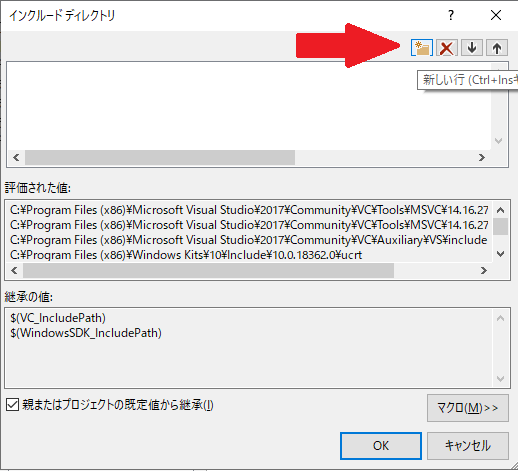
Task: Click the right scroll arrow of 評価された値 list
Action: pyautogui.click(x=484, y=270)
